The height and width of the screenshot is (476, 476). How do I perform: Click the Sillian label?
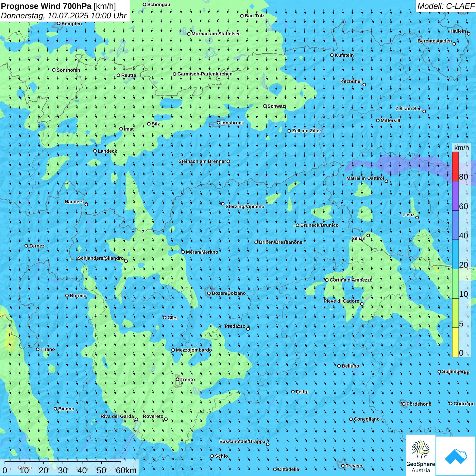(358, 238)
